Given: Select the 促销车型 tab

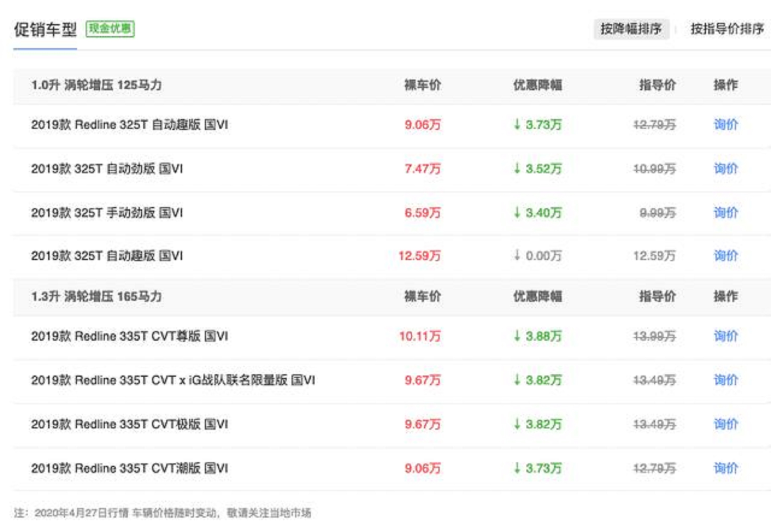Looking at the screenshot, I should coord(45,30).
